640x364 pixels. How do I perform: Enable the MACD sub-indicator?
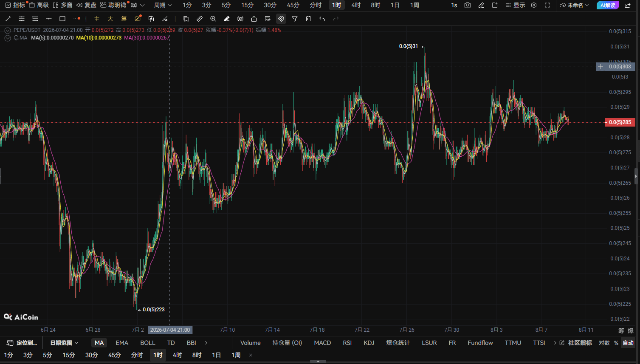coord(322,343)
